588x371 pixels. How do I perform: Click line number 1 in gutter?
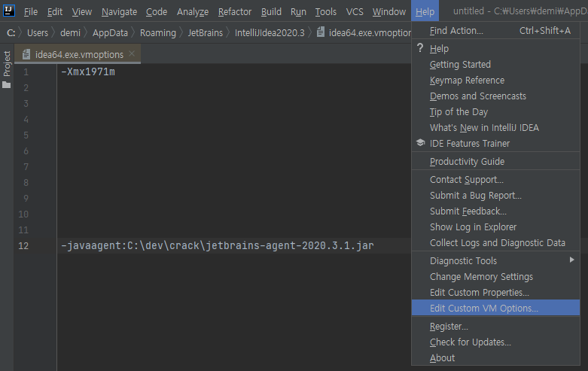click(26, 71)
